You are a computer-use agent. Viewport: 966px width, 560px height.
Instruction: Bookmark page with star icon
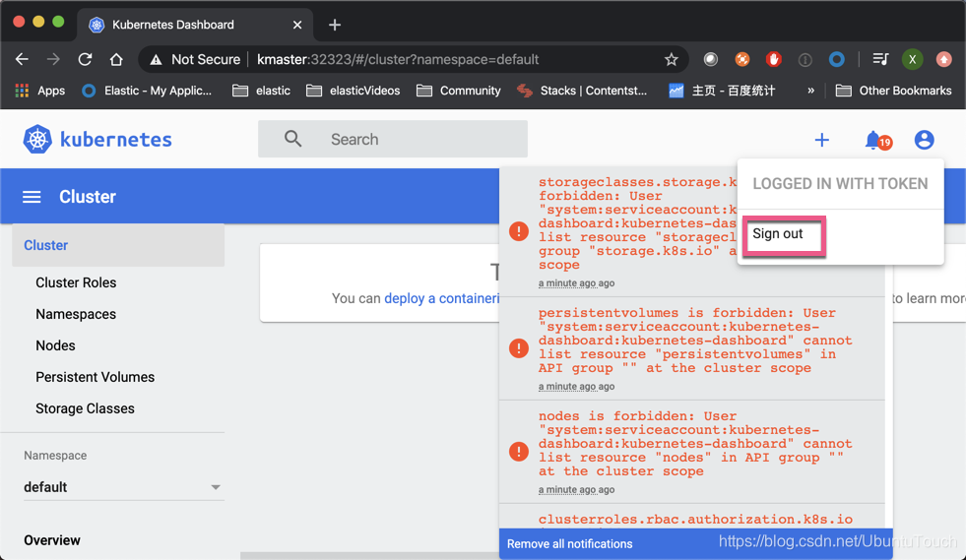click(x=671, y=59)
